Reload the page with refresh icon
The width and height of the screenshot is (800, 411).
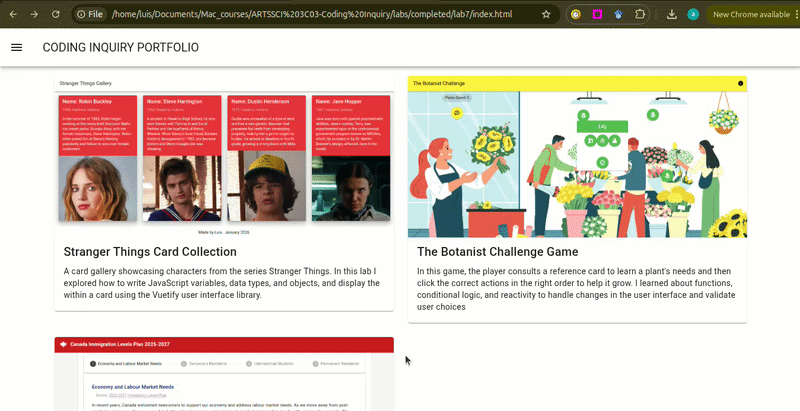pos(55,14)
